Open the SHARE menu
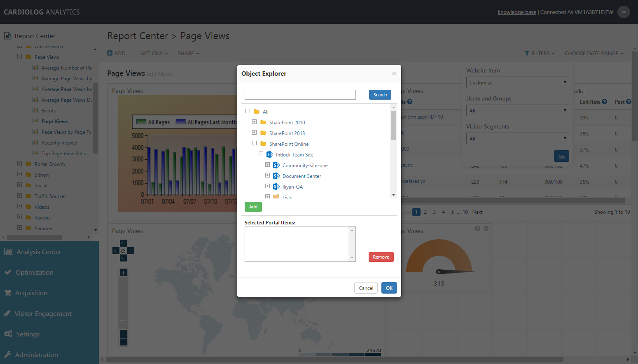Screen dimensions: 638x364 click(188, 53)
